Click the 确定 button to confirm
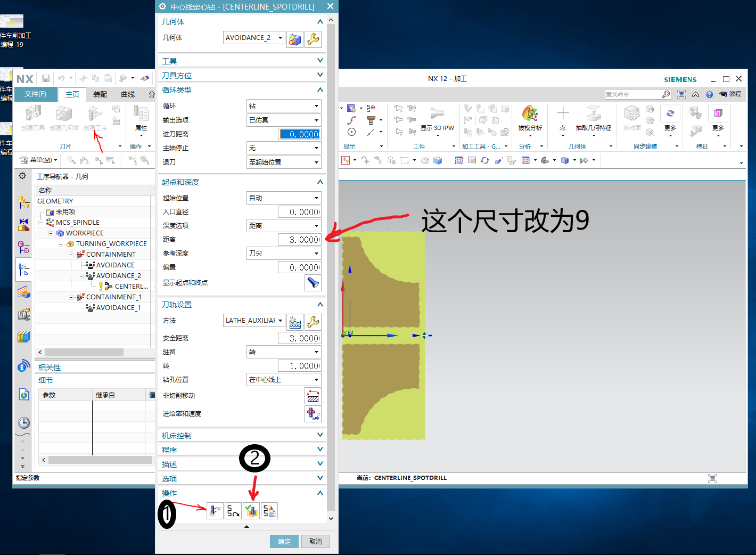Image resolution: width=756 pixels, height=555 pixels. [284, 541]
